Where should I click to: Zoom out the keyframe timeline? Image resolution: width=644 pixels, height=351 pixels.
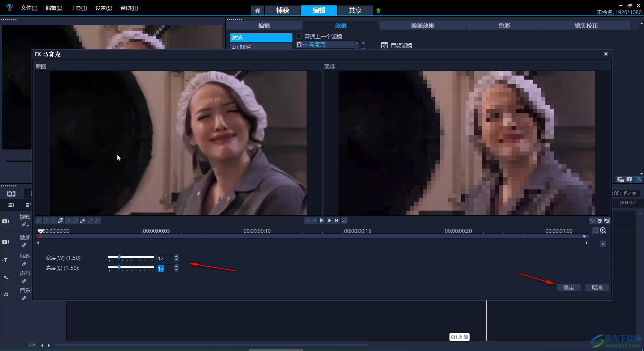pyautogui.click(x=595, y=230)
